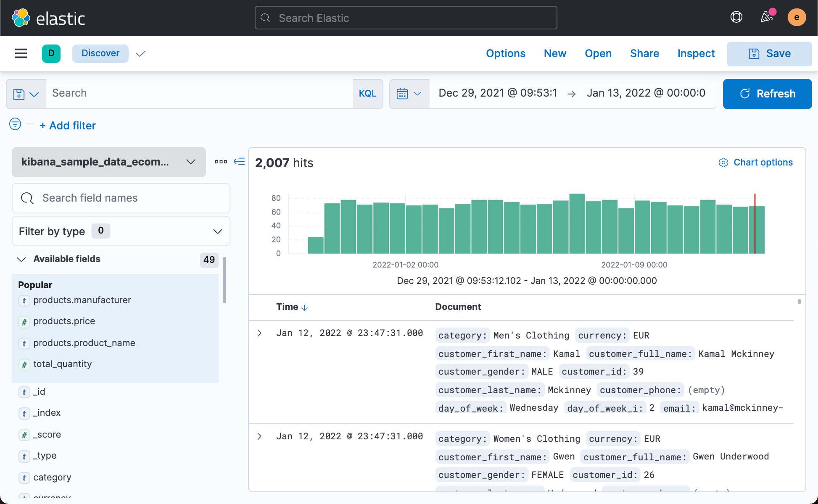Open the navigation hamburger menu
Viewport: 818px width, 504px height.
coord(21,53)
